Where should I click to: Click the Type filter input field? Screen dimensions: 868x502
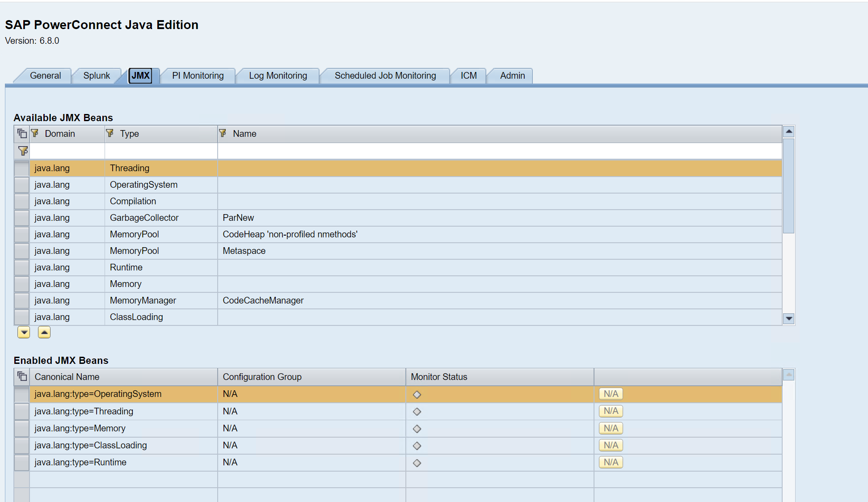(x=161, y=151)
